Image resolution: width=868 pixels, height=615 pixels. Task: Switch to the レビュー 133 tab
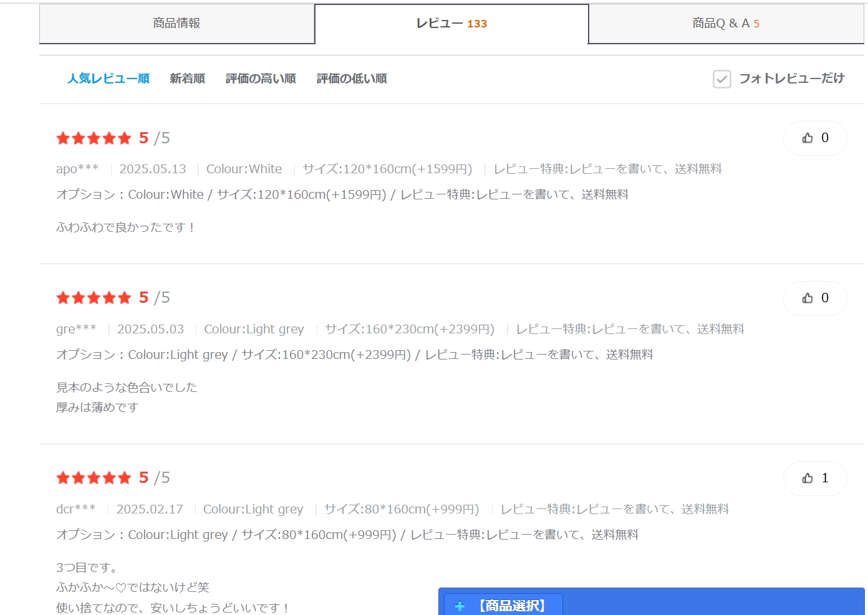[x=451, y=24]
